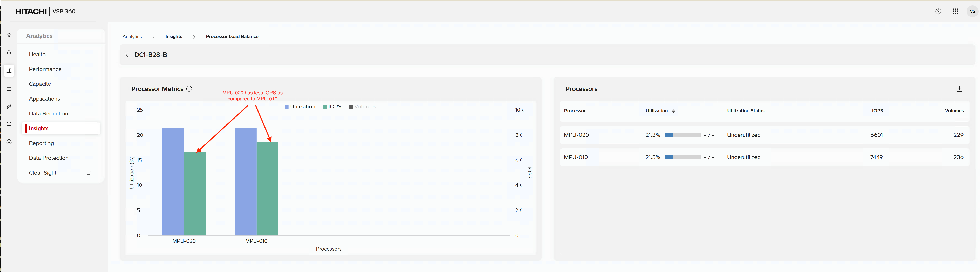The height and width of the screenshot is (272, 980).
Task: Open the apps grid launcher icon
Action: (955, 11)
